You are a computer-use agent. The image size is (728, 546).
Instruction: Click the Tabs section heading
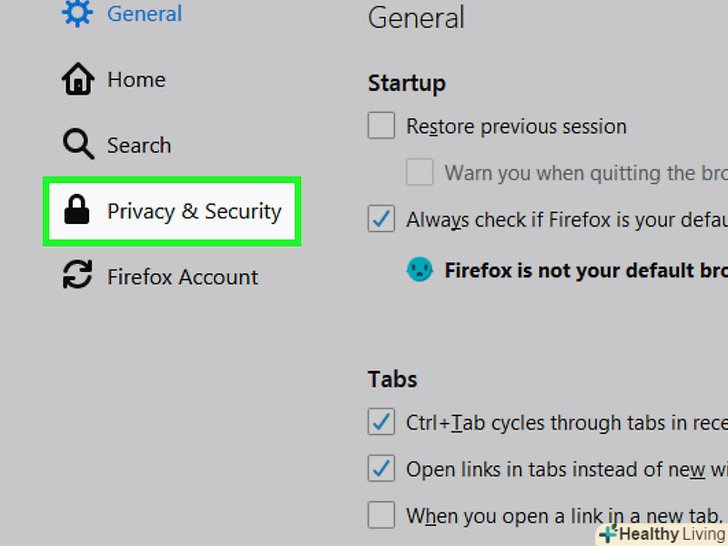[x=392, y=379]
